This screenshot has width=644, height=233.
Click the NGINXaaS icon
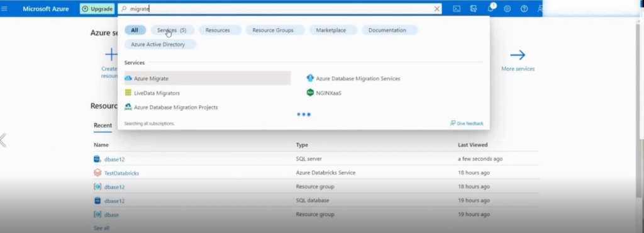(x=310, y=93)
